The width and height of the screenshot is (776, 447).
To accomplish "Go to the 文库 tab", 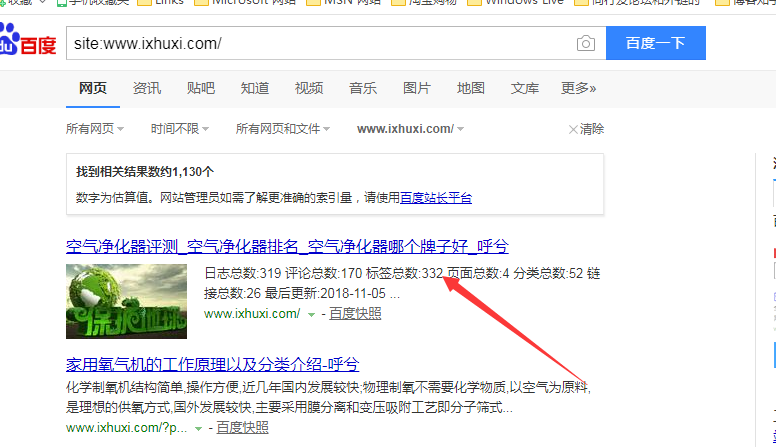I will click(525, 88).
